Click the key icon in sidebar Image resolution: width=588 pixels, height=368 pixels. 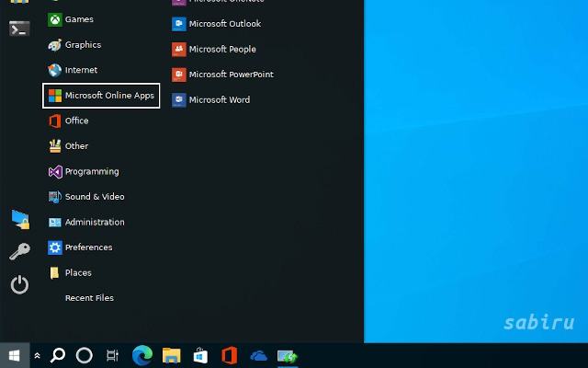[x=19, y=251]
